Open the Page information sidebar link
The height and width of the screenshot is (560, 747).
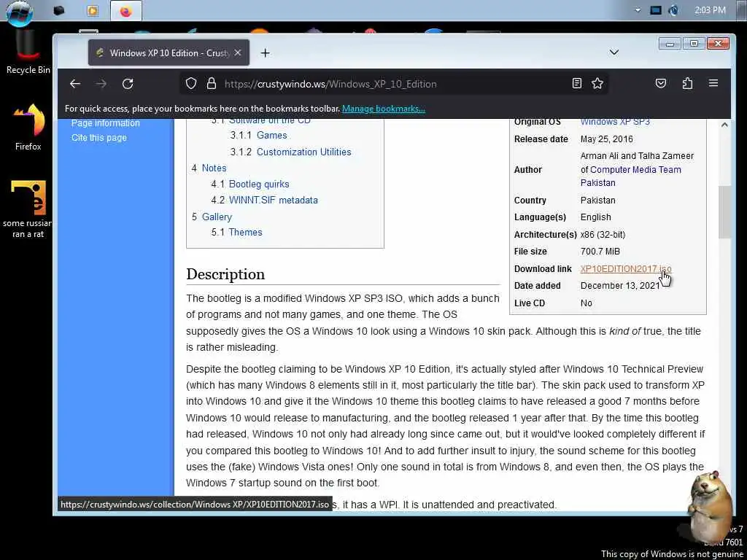tap(106, 122)
